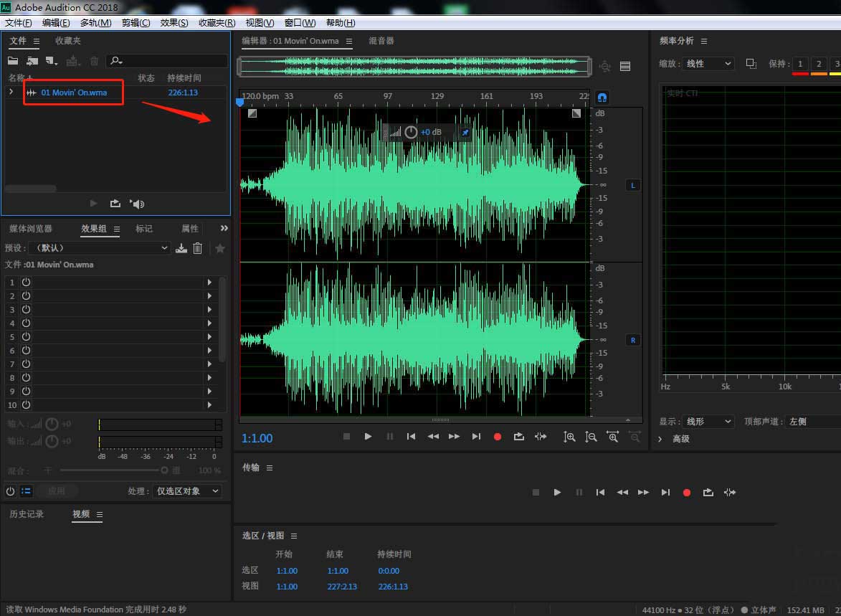
Task: Click the trash icon to delete effects preset
Action: click(198, 248)
